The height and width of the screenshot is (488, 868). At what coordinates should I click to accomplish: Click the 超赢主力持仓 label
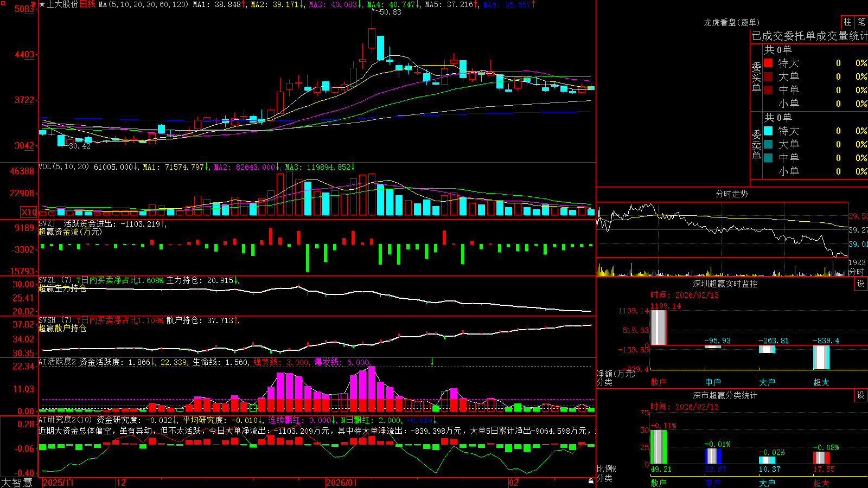pyautogui.click(x=62, y=288)
